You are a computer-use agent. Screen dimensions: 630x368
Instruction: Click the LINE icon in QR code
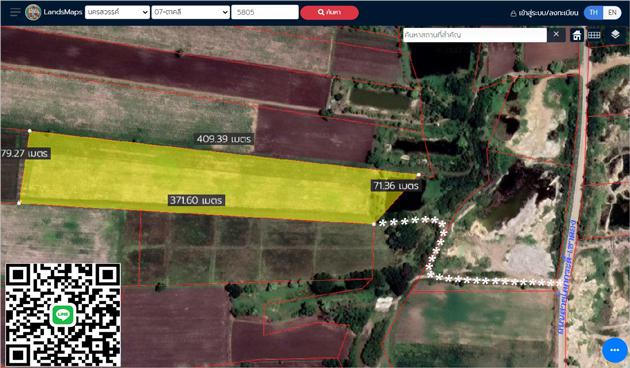coord(62,315)
